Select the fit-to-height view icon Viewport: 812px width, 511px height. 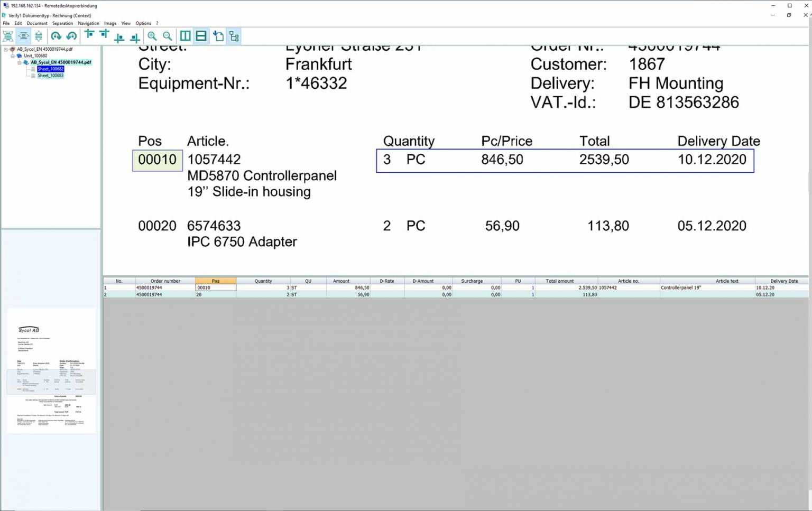click(39, 36)
